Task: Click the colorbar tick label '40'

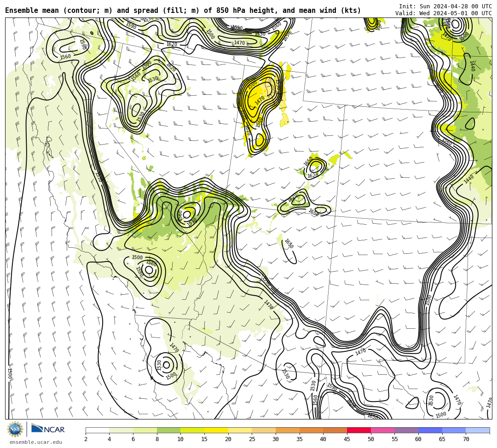Action: pyautogui.click(x=324, y=439)
